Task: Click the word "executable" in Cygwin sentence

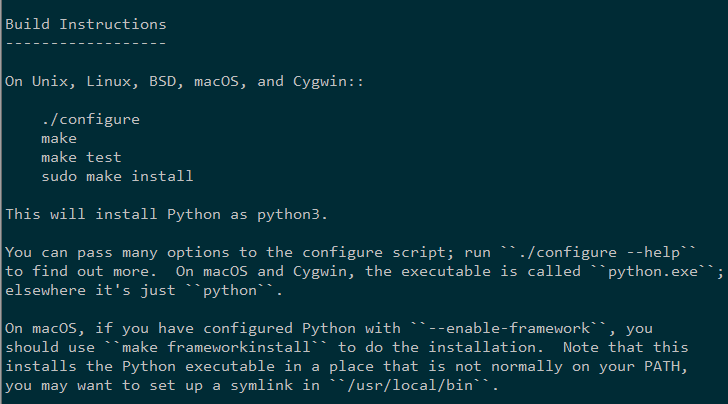Action: (x=446, y=272)
